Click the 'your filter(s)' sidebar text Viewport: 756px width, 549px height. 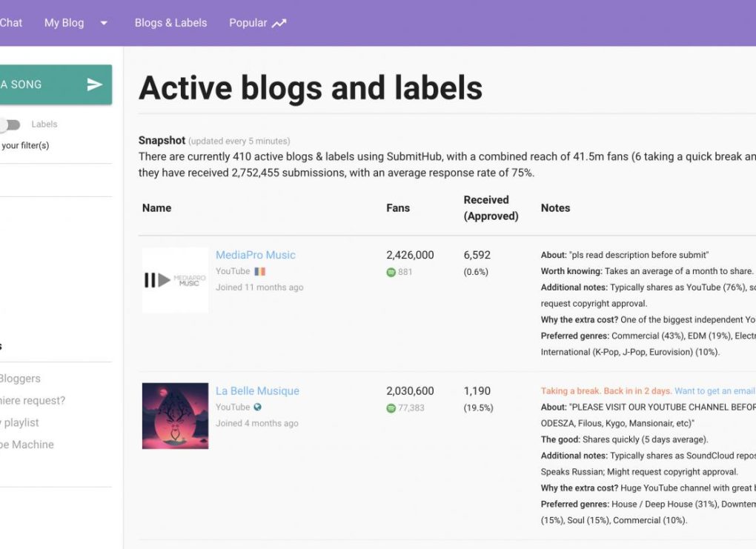pos(25,145)
